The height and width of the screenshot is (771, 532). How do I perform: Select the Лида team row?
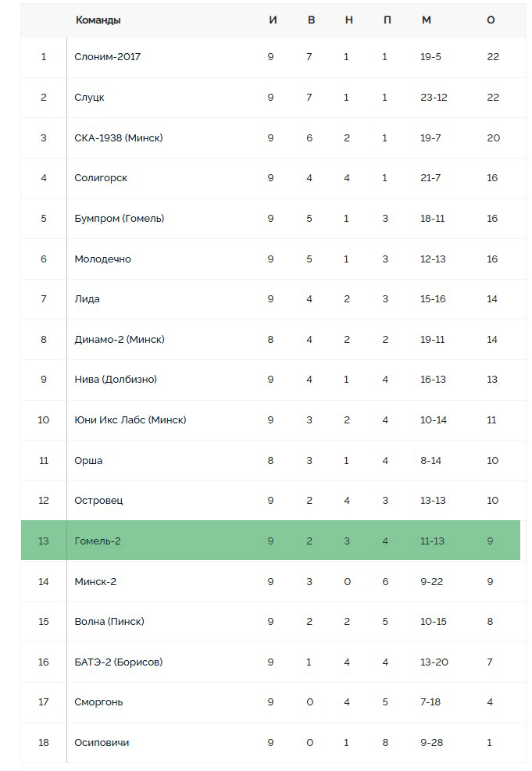[273, 299]
